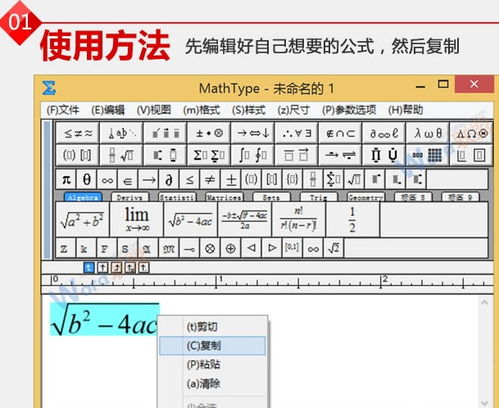Open the (z)尺寸 menu
Screen dimensions: 499x408
(x=294, y=110)
